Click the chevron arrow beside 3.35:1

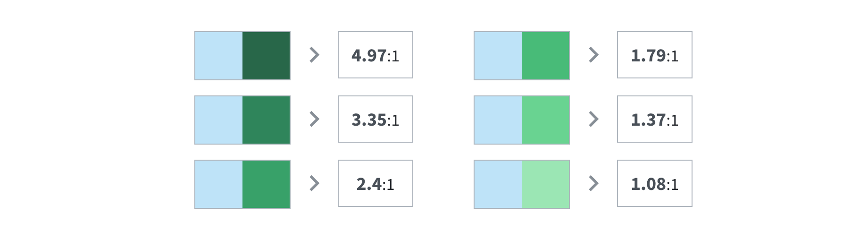point(315,119)
